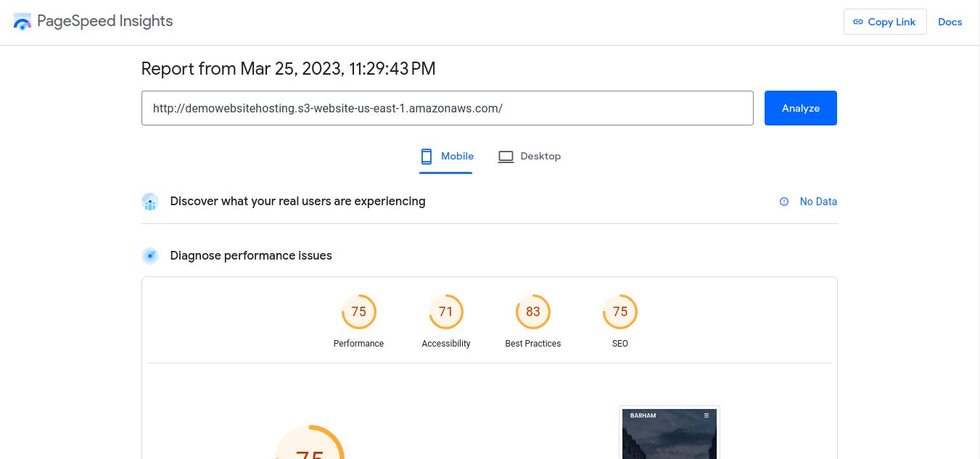980x459 pixels.
Task: Click the report date heading text
Action: tap(288, 69)
